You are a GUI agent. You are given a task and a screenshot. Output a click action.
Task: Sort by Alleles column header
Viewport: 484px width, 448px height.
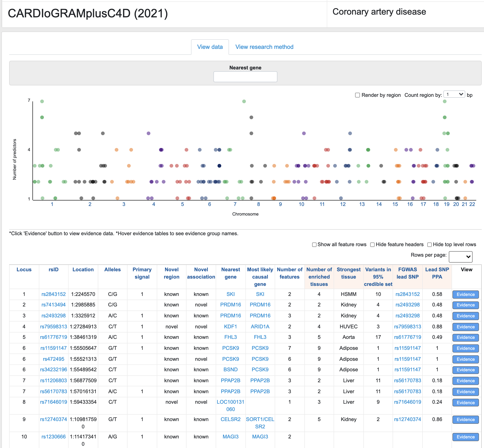(x=112, y=270)
